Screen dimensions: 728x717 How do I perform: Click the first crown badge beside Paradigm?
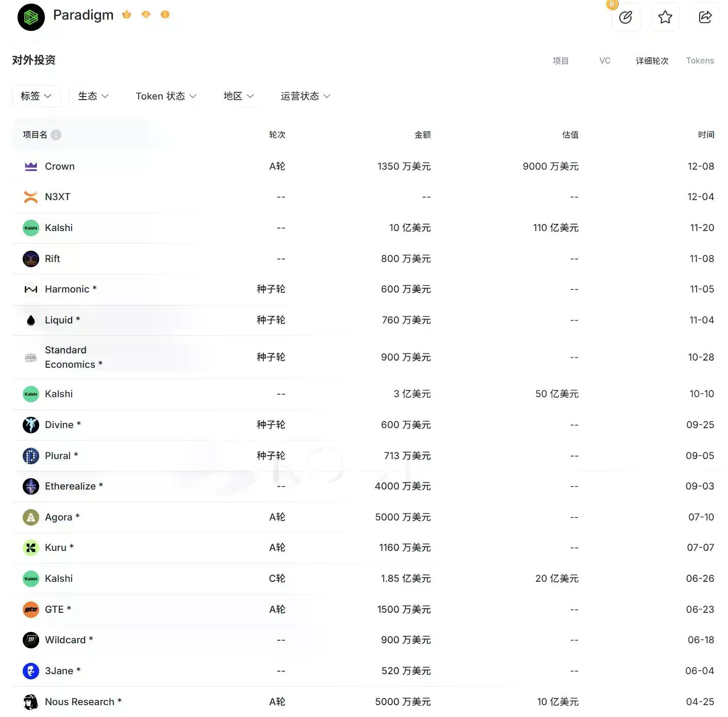(127, 14)
